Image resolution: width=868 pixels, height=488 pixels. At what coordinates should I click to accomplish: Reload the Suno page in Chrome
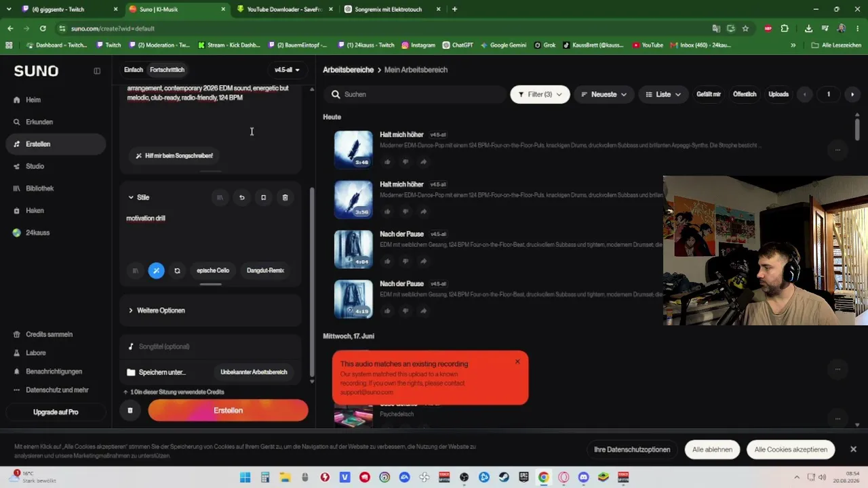43,28
